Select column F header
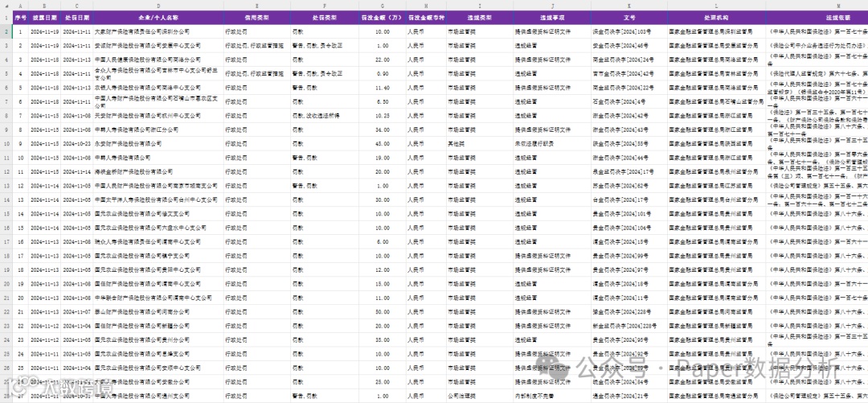 (x=325, y=6)
